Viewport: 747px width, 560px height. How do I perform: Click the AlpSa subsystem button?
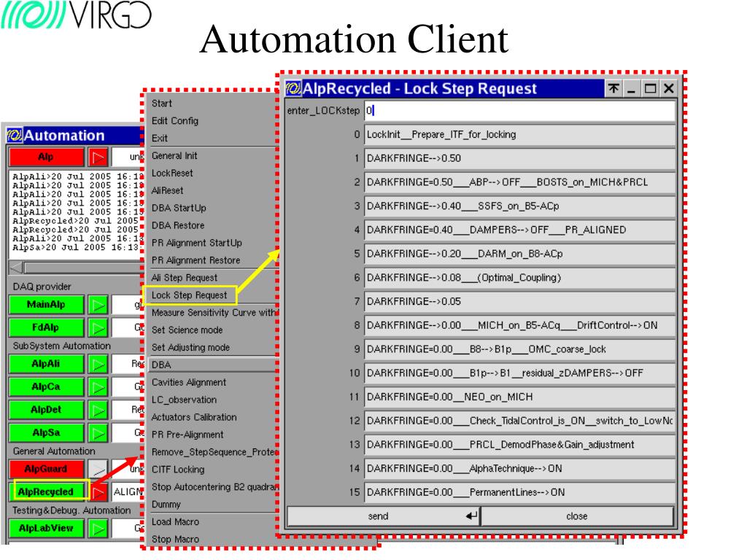[46, 433]
